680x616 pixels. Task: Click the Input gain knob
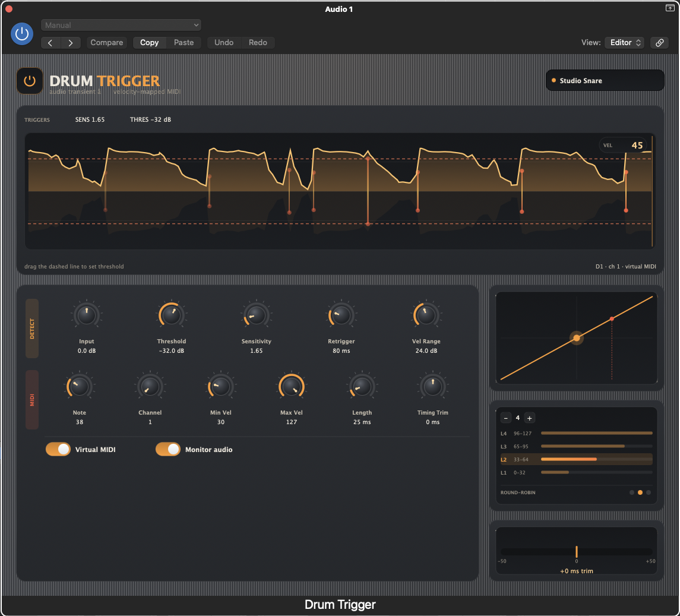[x=86, y=315]
